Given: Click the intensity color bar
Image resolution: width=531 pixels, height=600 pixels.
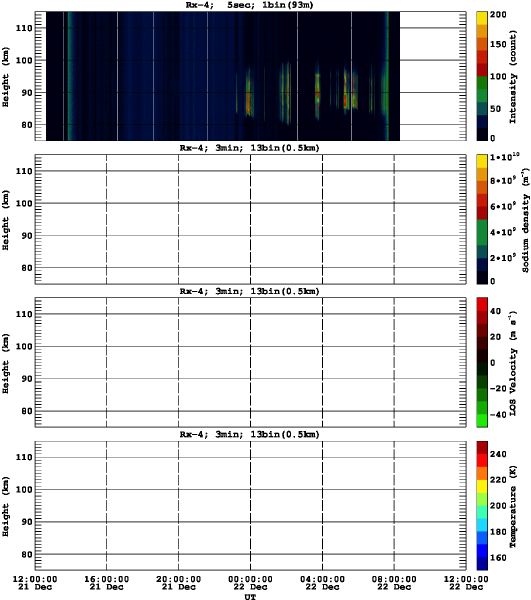Looking at the screenshot, I should click(482, 76).
